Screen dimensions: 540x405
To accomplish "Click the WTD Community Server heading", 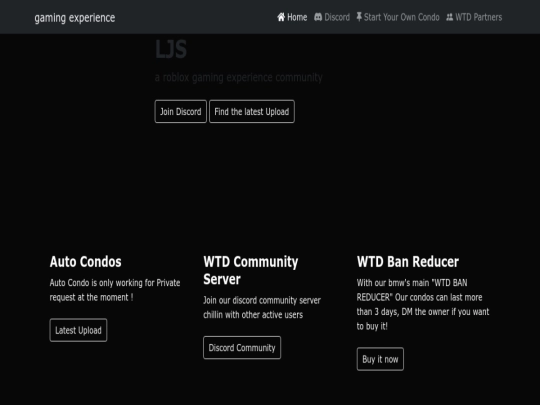I will [x=251, y=270].
